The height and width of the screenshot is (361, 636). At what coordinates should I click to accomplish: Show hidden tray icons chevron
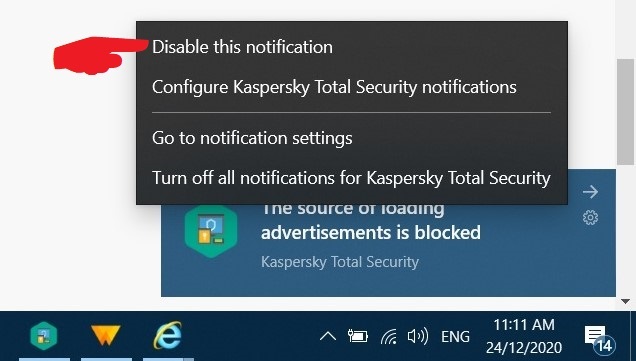[328, 336]
